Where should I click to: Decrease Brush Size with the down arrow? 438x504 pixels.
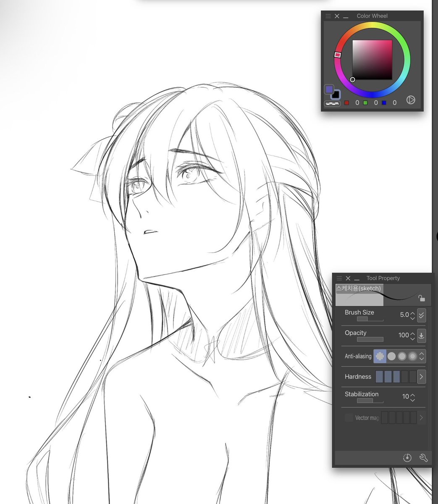coord(412,318)
